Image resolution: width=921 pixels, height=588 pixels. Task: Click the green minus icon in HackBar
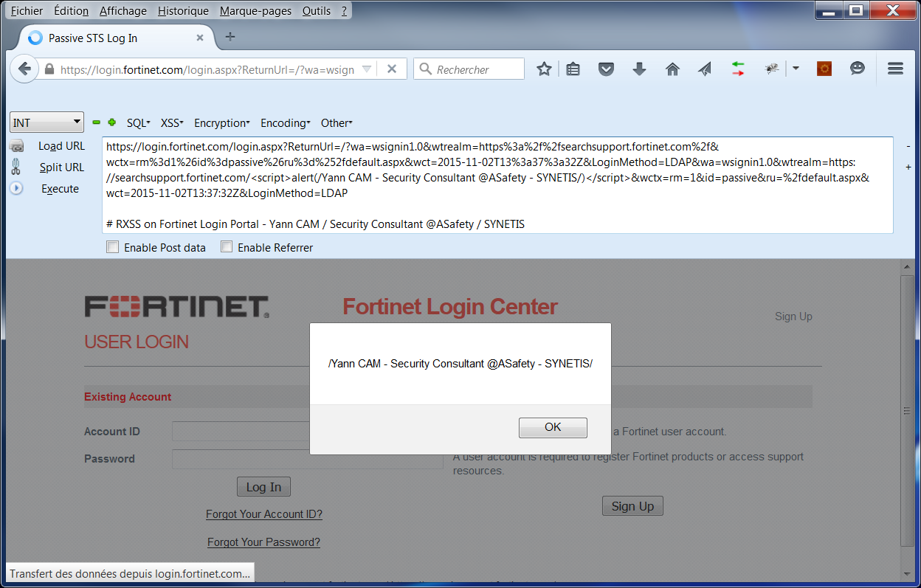pos(96,122)
